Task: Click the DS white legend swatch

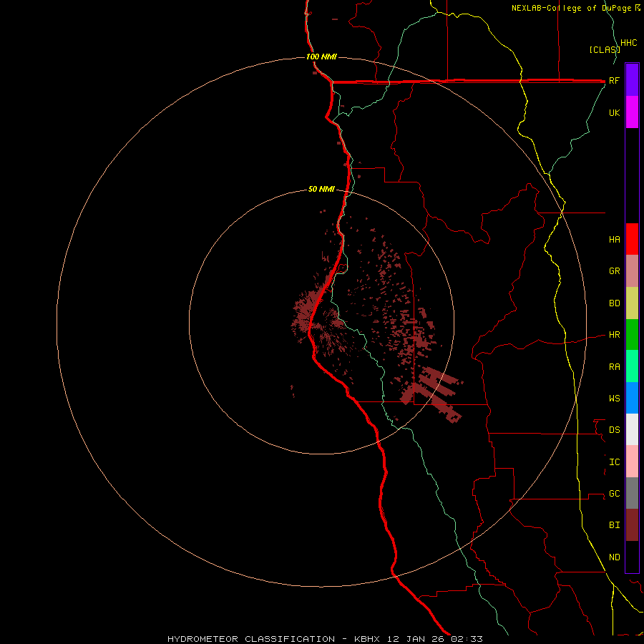Action: (632, 429)
